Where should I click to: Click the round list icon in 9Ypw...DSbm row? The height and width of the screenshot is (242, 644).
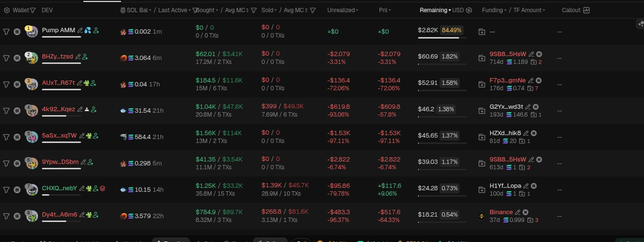(x=17, y=163)
